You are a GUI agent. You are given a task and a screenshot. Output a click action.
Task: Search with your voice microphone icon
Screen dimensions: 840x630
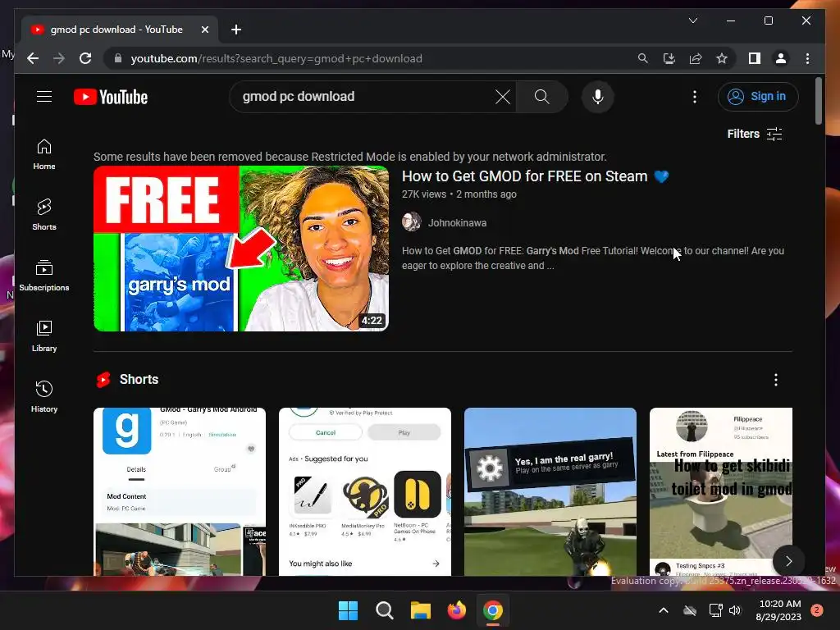pyautogui.click(x=598, y=97)
